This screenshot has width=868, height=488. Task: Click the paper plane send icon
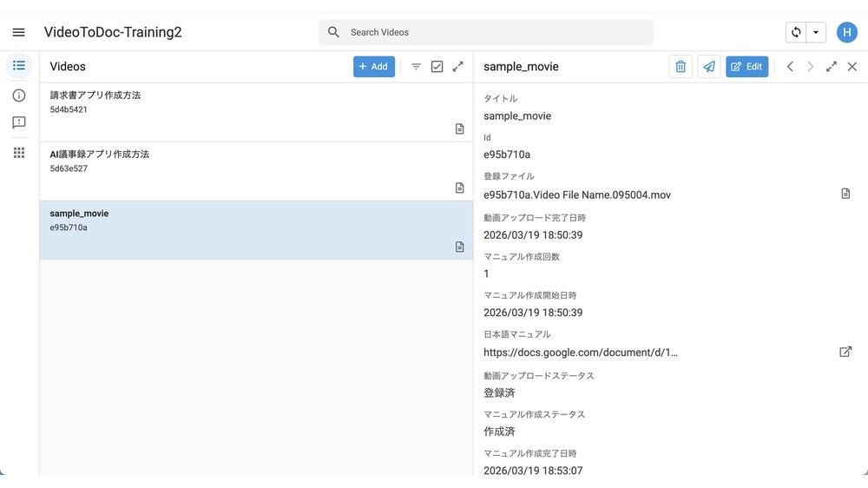point(709,67)
